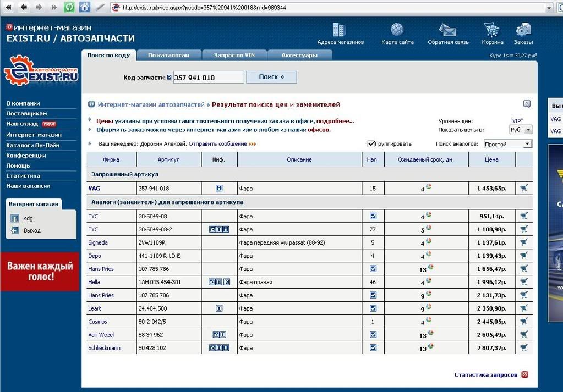Open the Поиск аналогов dropdown

[x=508, y=144]
